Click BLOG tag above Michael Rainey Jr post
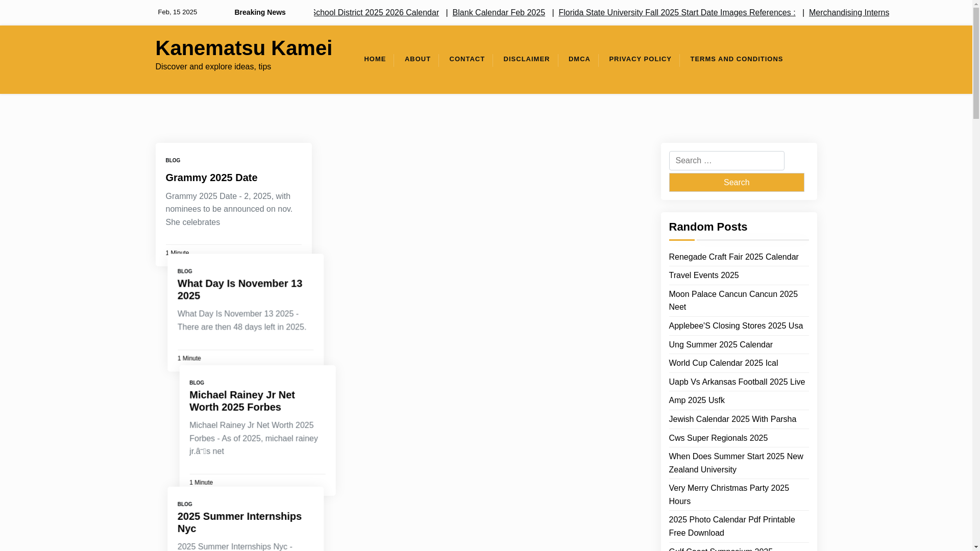 point(197,382)
